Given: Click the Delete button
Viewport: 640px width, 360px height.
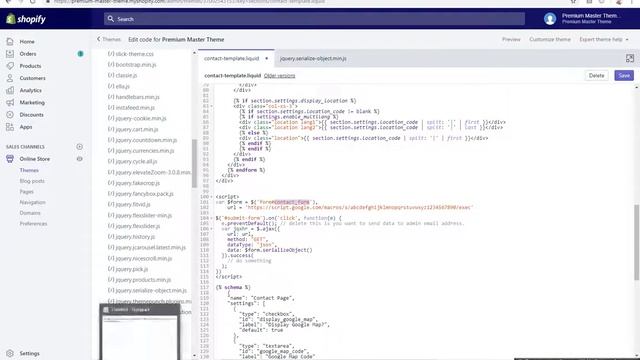Looking at the screenshot, I should click(x=596, y=76).
